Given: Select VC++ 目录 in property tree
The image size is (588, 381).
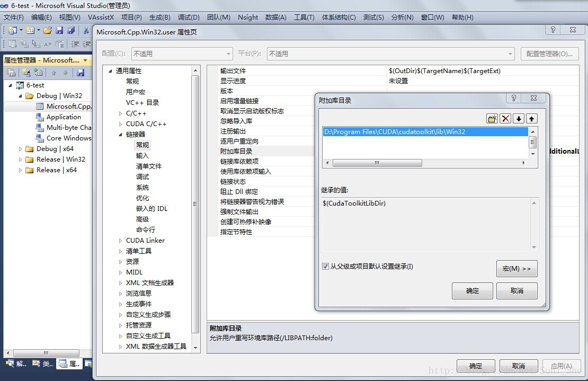Looking at the screenshot, I should 142,103.
